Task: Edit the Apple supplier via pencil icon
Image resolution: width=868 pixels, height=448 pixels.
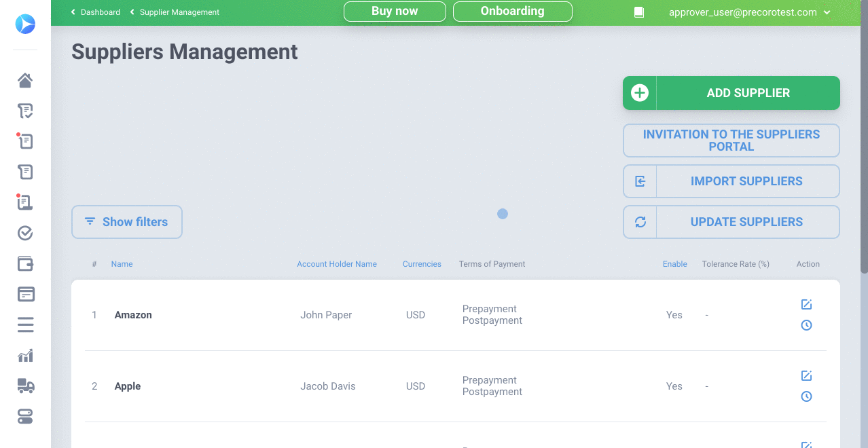Action: pos(806,376)
